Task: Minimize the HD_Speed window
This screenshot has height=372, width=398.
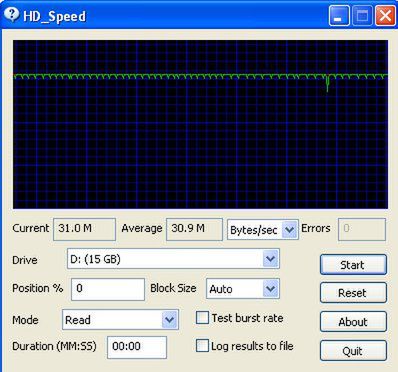Action: click(x=339, y=15)
